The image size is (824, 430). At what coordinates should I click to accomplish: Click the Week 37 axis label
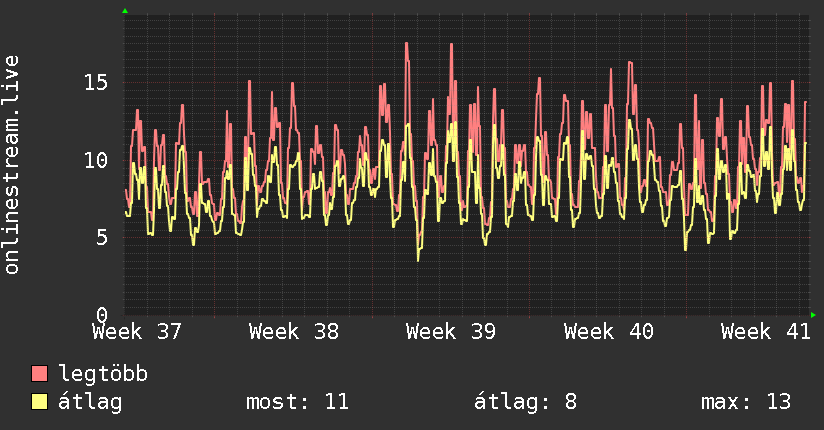[x=137, y=332]
